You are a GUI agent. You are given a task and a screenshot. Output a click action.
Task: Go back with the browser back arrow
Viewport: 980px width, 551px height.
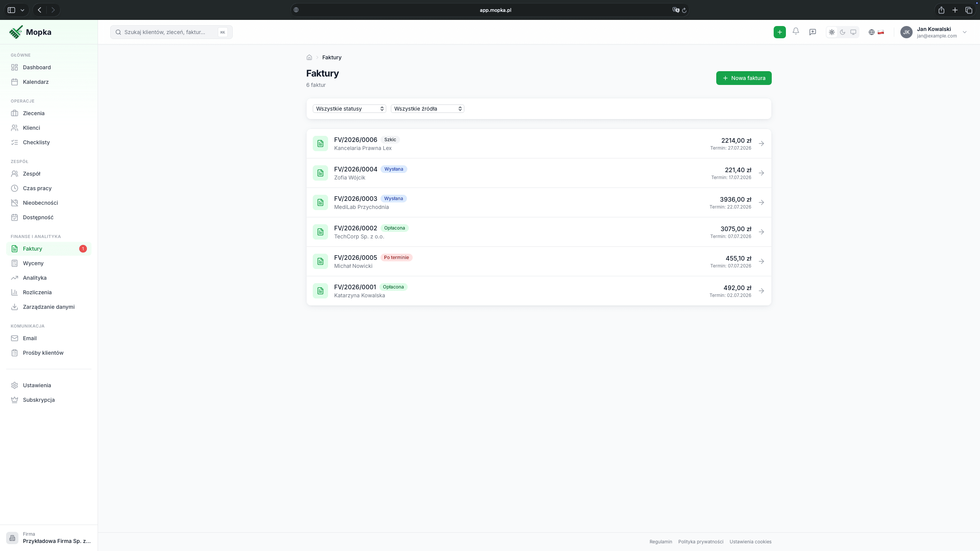pyautogui.click(x=39, y=10)
